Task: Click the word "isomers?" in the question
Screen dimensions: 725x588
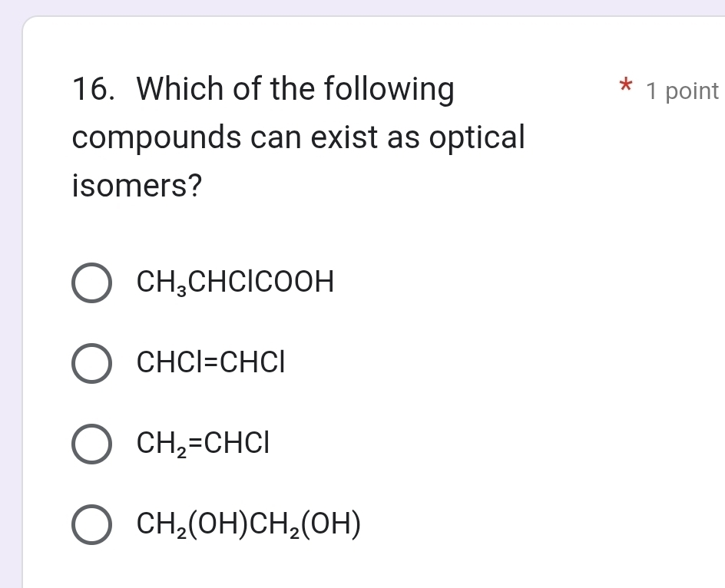Action: 137,186
